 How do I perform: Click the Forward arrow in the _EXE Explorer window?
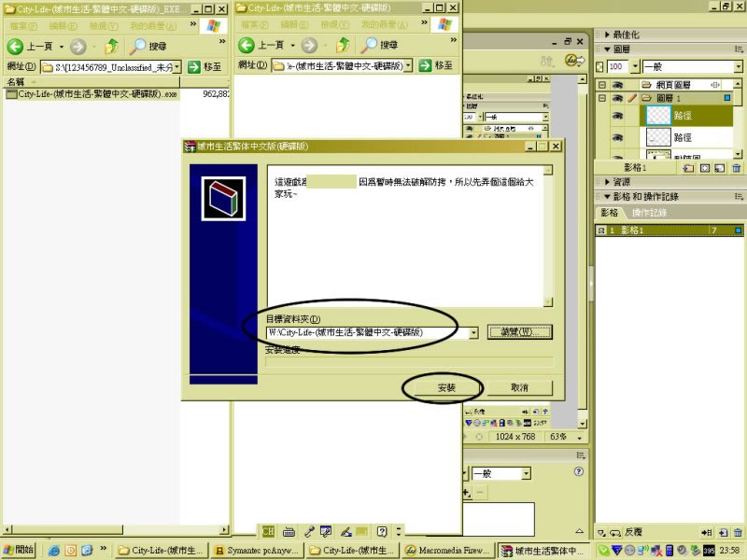point(78,46)
